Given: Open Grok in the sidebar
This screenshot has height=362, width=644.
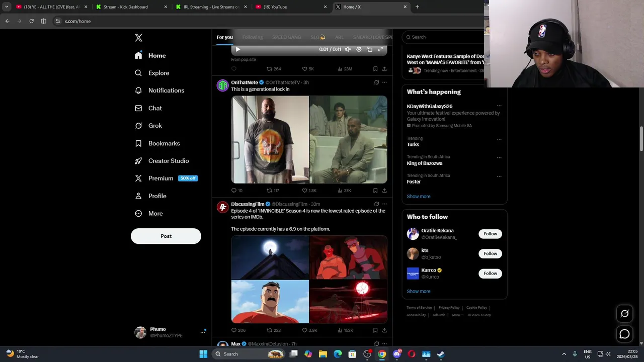Looking at the screenshot, I should pos(148,126).
